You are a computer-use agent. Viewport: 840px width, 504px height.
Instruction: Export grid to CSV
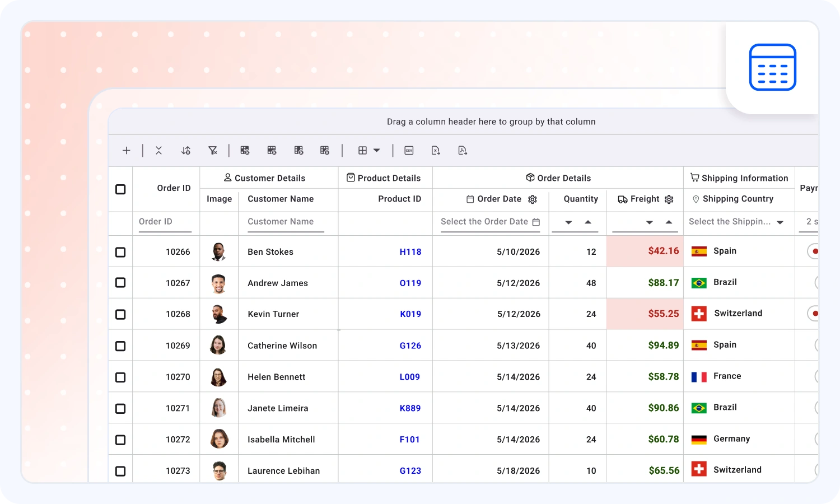(x=409, y=151)
